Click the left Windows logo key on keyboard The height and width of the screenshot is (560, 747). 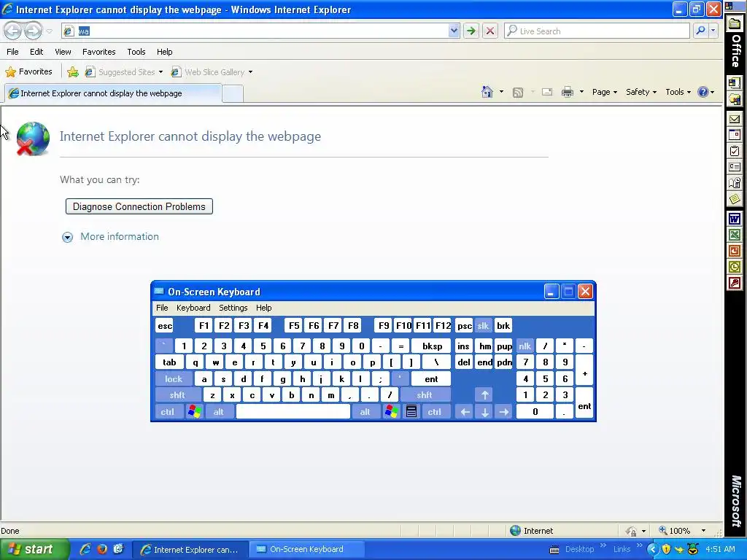click(194, 411)
